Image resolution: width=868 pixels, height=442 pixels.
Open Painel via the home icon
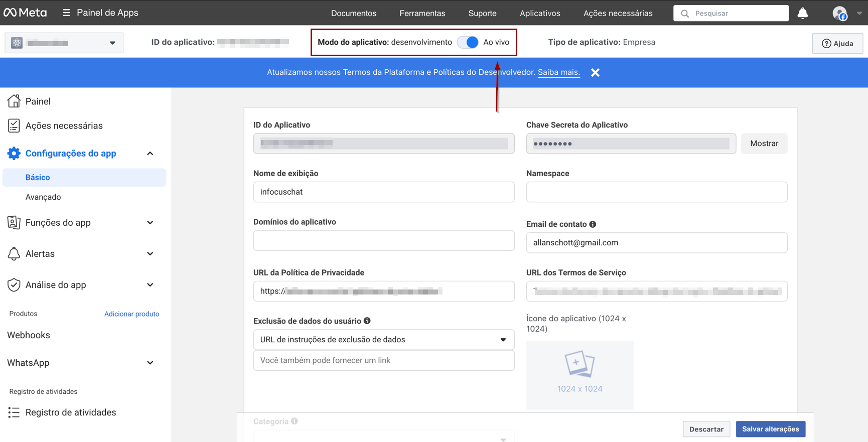pos(14,101)
